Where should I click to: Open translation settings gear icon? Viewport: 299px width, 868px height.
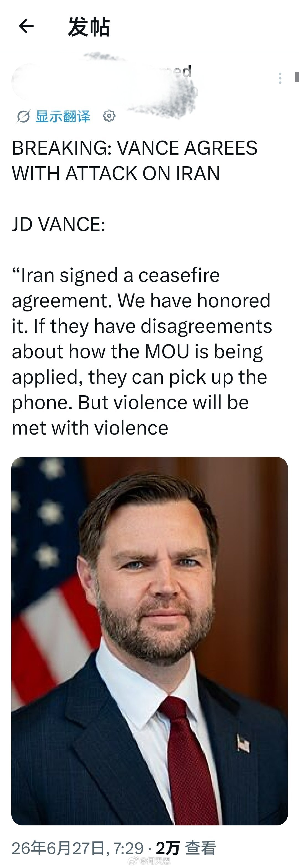109,116
